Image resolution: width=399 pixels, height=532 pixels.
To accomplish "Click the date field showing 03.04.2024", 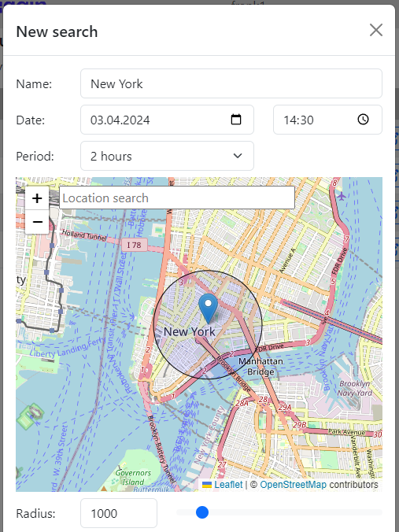I will coord(167,120).
